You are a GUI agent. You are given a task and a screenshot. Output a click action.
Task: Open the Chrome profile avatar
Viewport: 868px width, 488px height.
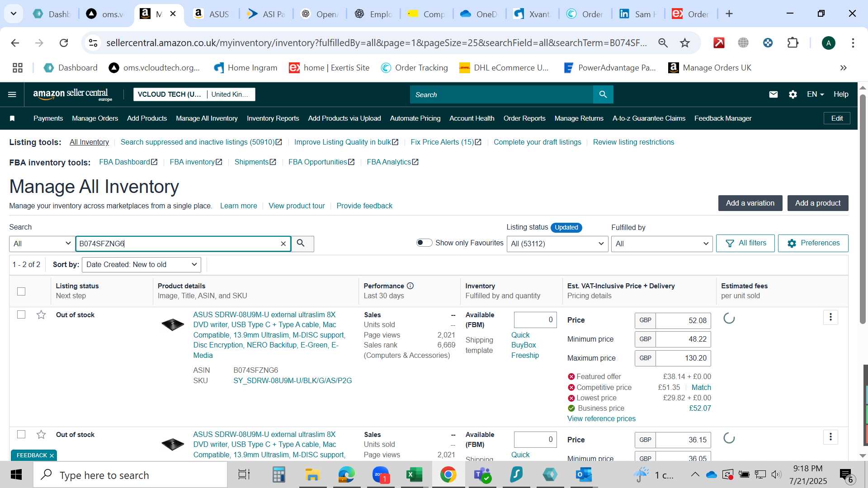coord(829,43)
